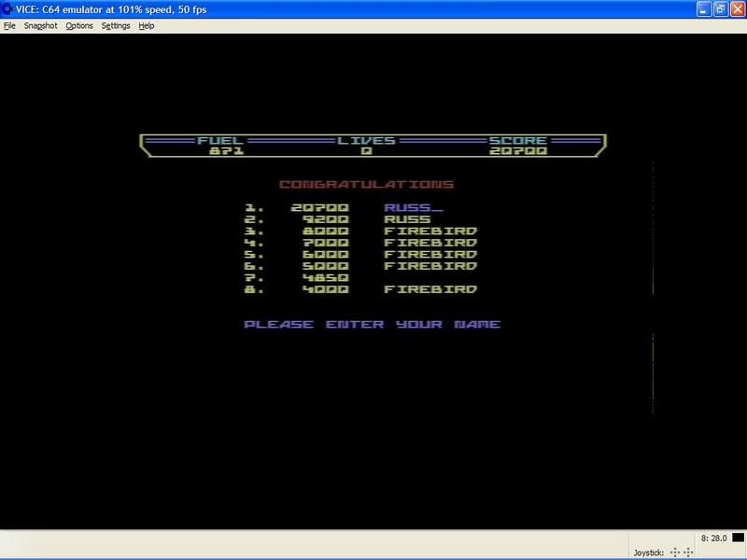This screenshot has height=560, width=747.
Task: Minimize the VICE emulator window
Action: coord(701,8)
